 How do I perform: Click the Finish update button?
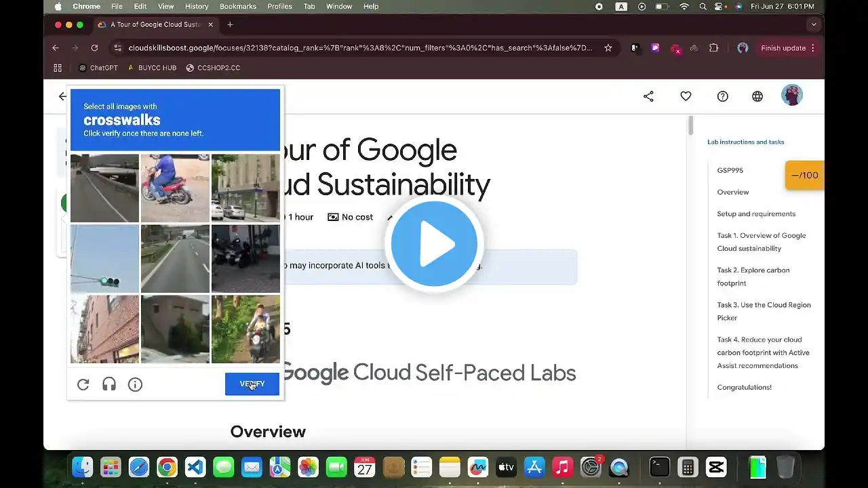tap(783, 48)
